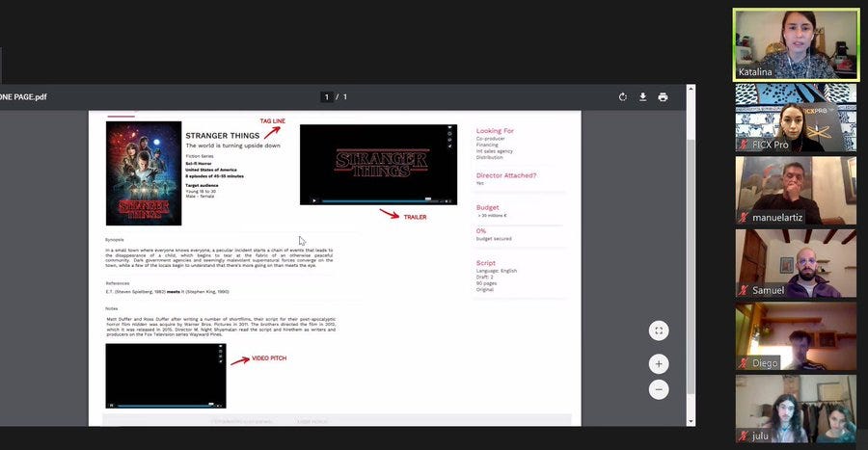Fit the PDF page to window
The height and width of the screenshot is (450, 868).
tap(659, 331)
